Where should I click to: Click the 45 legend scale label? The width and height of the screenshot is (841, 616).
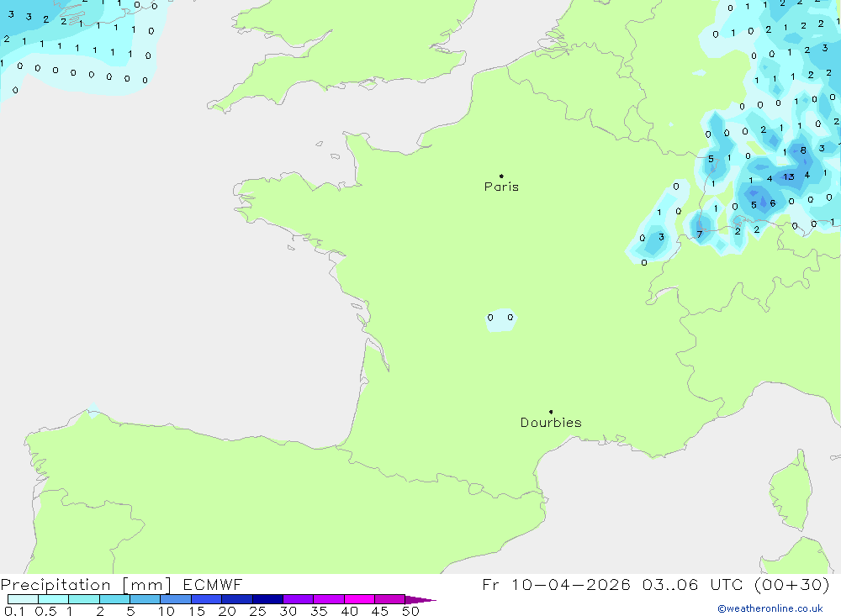380,611
